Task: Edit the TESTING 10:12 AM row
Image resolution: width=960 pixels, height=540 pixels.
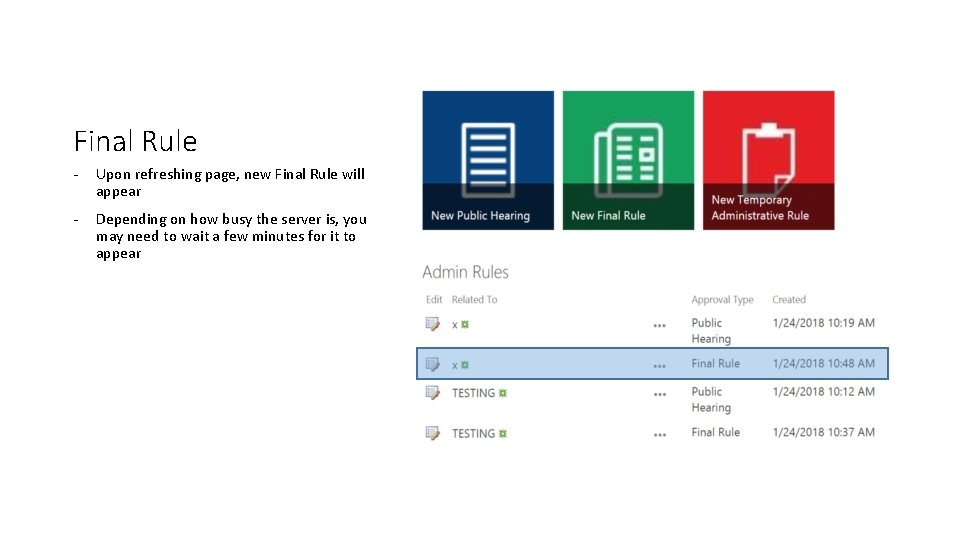Action: pos(432,392)
